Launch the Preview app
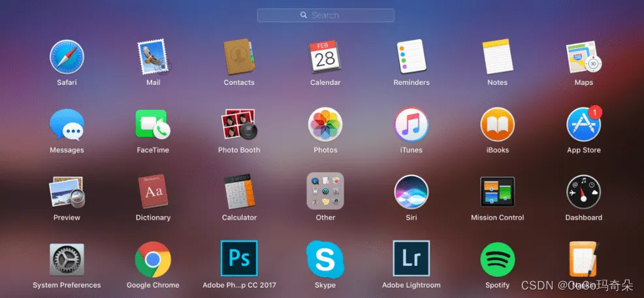 (x=67, y=192)
